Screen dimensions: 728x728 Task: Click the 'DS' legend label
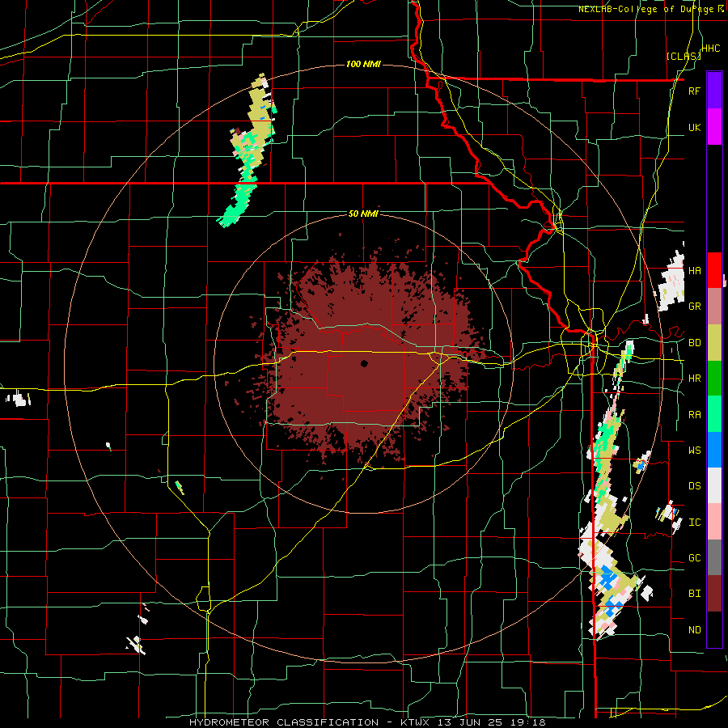pos(694,486)
